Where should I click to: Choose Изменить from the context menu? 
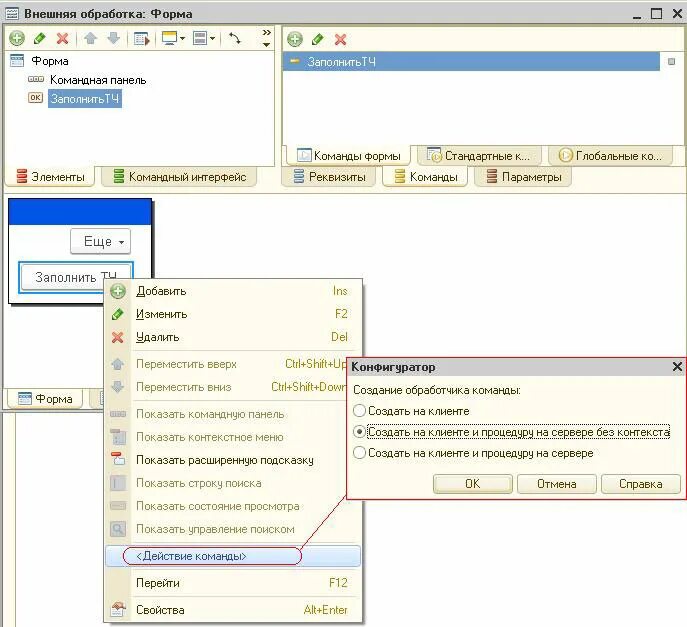234,314
